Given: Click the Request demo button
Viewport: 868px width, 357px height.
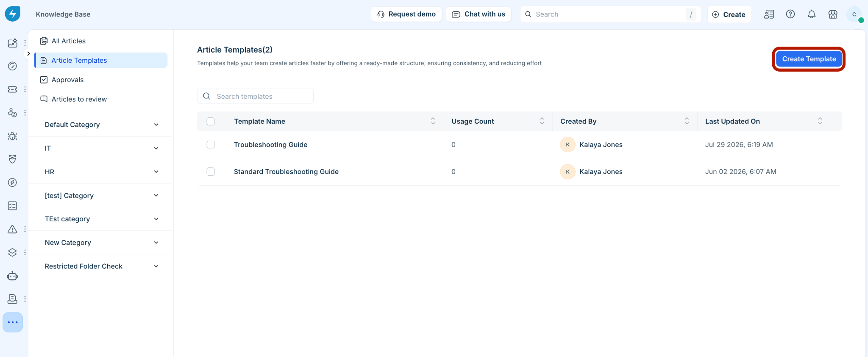Looking at the screenshot, I should coord(406,14).
